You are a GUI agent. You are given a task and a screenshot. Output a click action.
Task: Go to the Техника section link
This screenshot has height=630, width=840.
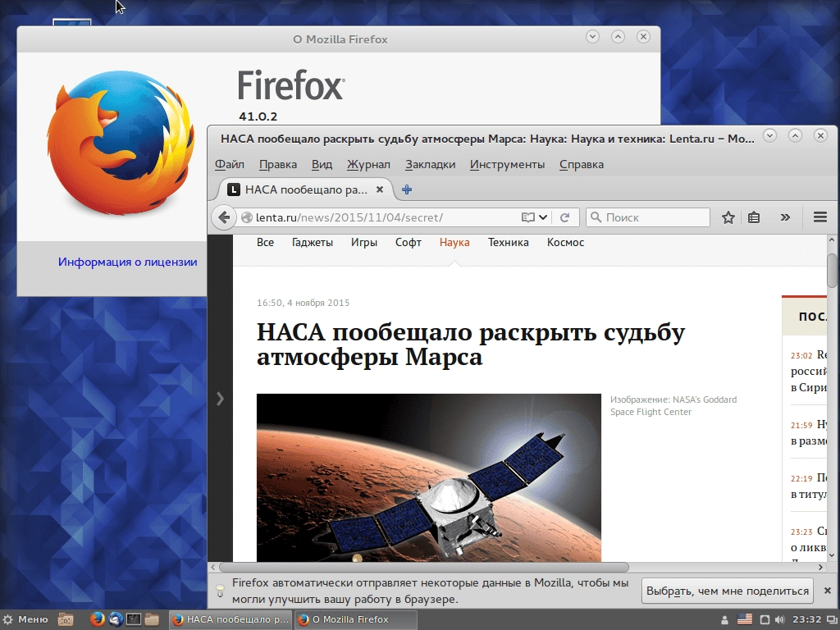tap(508, 242)
